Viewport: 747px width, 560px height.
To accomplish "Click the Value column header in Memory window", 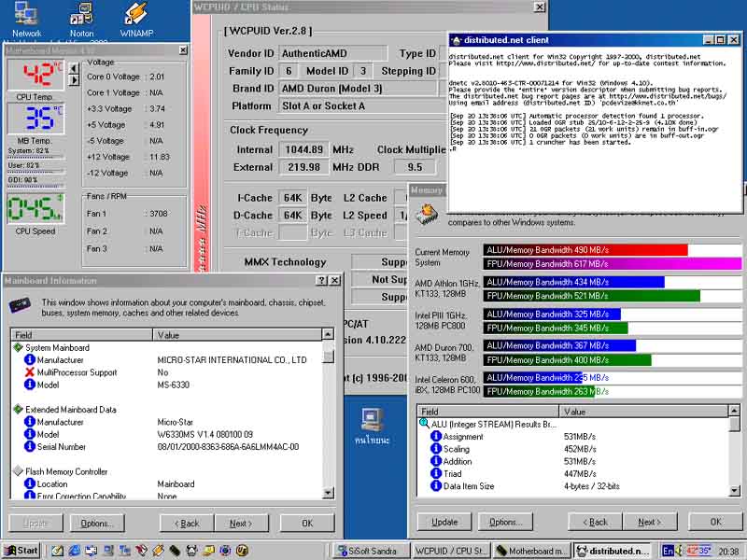I will point(643,412).
